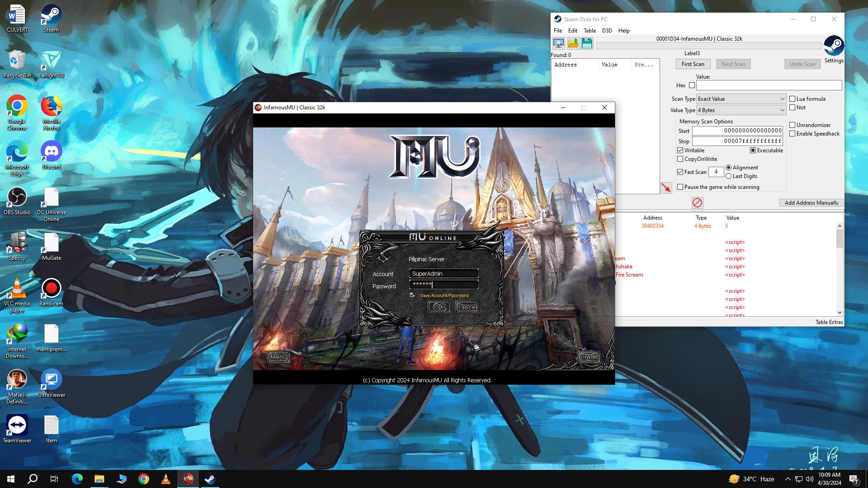The height and width of the screenshot is (488, 868).
Task: Toggle the Hex checkbox
Action: tap(692, 85)
